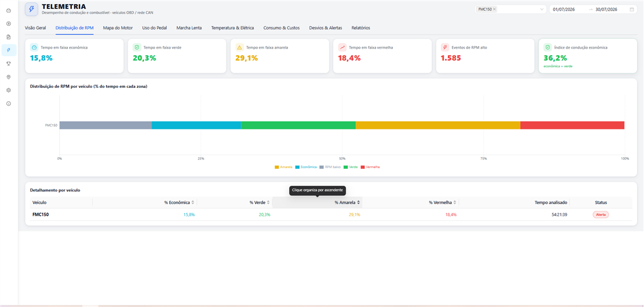The width and height of the screenshot is (644, 307).
Task: Select the Distribuição de RPM tab
Action: click(74, 28)
